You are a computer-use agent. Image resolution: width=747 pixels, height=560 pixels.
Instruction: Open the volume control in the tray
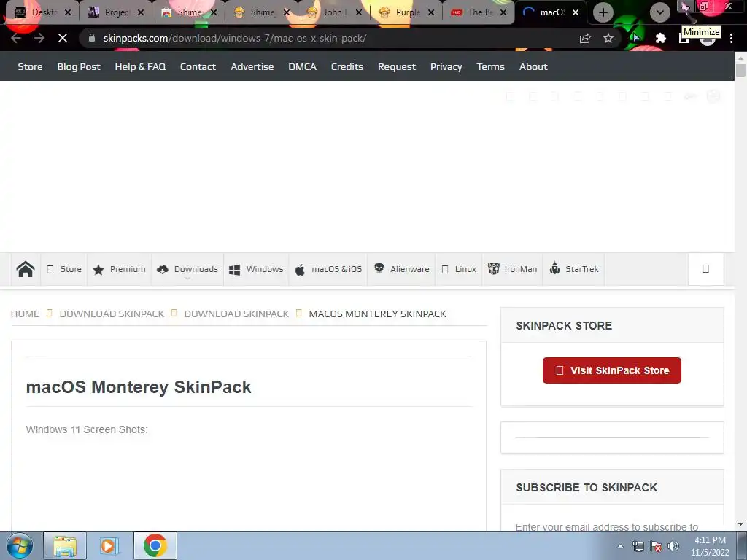[x=673, y=546]
